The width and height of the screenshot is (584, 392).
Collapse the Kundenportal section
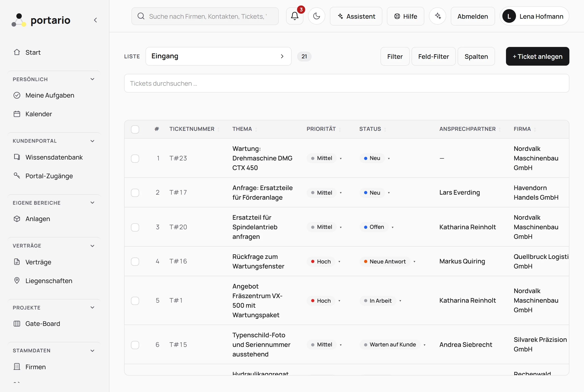(92, 141)
